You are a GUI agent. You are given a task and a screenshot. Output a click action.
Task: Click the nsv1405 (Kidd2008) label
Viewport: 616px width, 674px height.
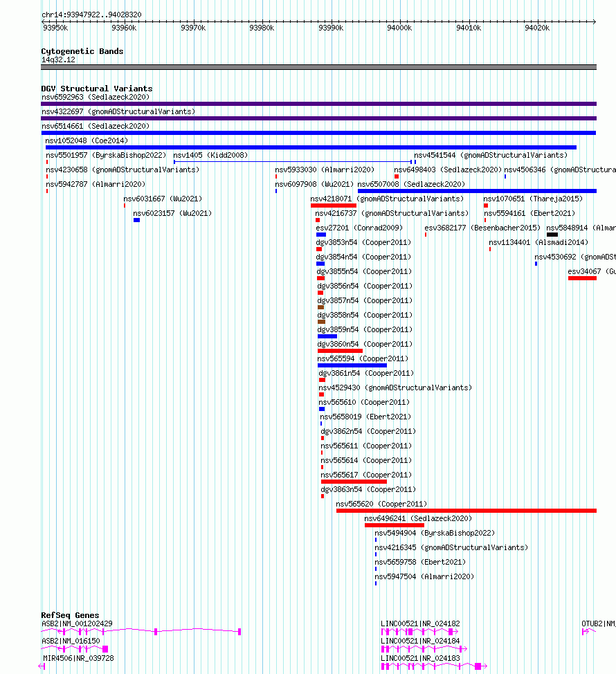210,155
